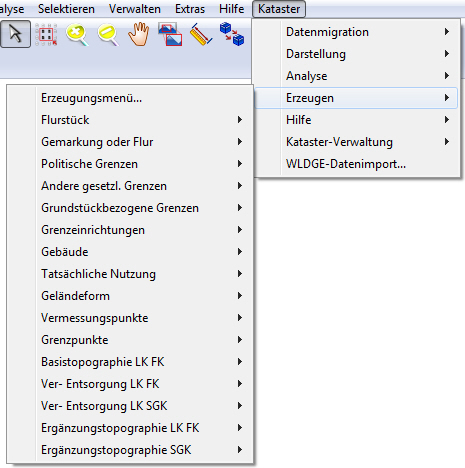Click the blue cubes transfer icon
This screenshot has width=465, height=468.
coord(232,34)
